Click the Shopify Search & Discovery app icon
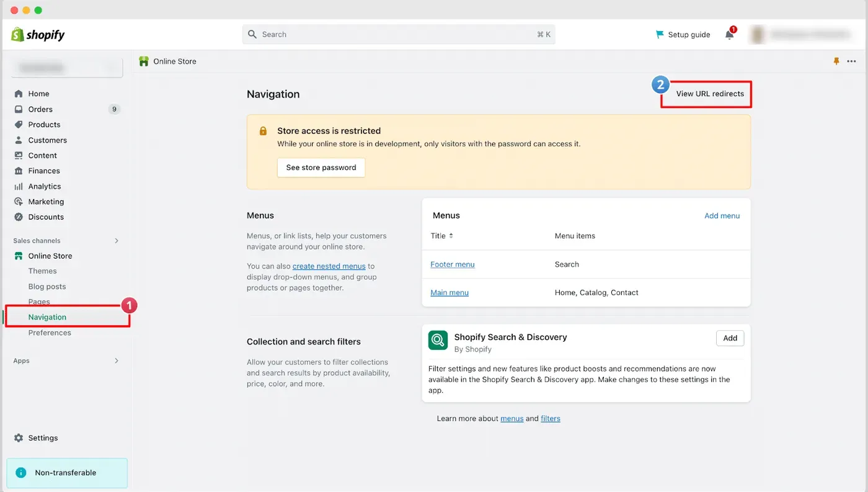This screenshot has height=492, width=868. point(438,340)
